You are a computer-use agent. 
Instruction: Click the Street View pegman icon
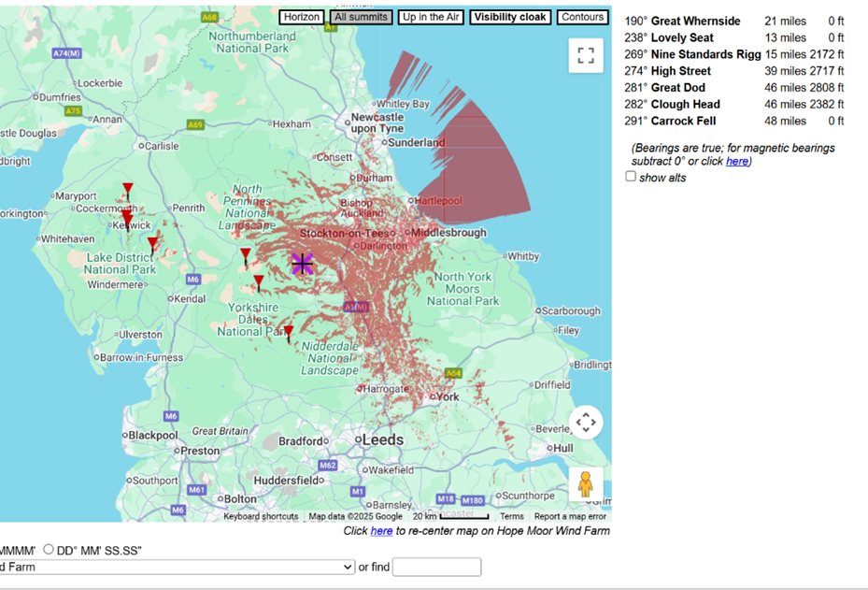tap(586, 484)
